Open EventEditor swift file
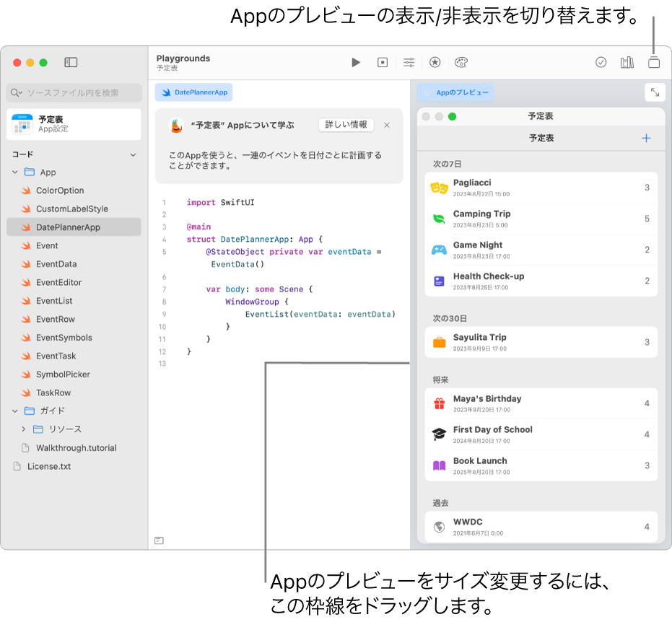Viewport: 672px width, 622px height. [74, 282]
